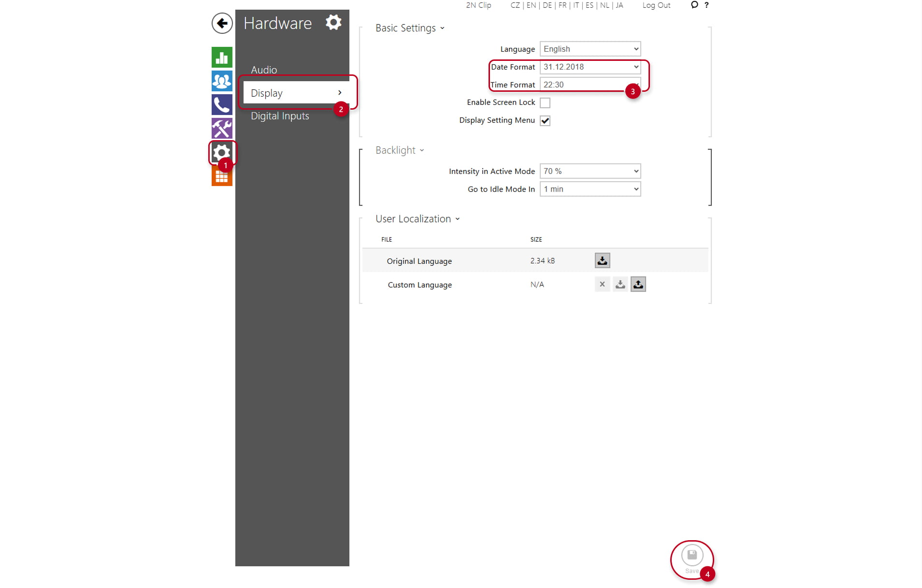This screenshot has width=922, height=588.
Task: Click the Hardware header gear icon
Action: pyautogui.click(x=333, y=22)
